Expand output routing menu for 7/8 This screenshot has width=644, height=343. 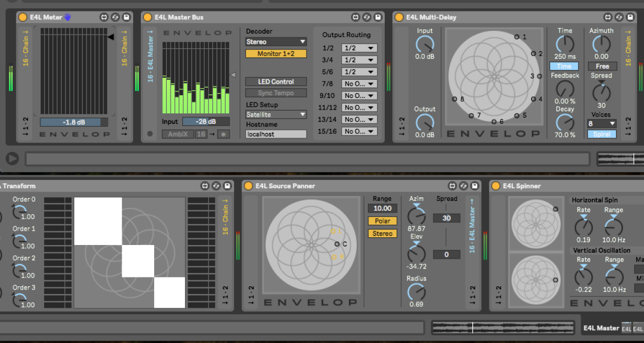click(359, 84)
